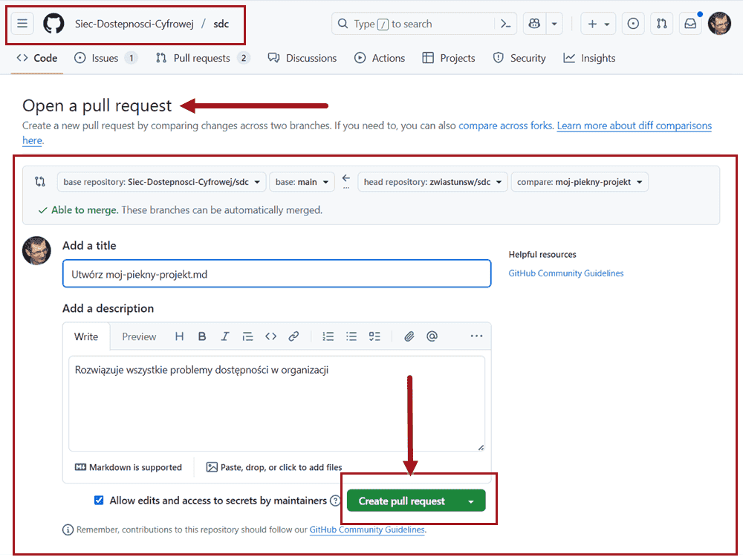Expand Create pull request options arrow
The width and height of the screenshot is (743, 560).
pos(470,501)
